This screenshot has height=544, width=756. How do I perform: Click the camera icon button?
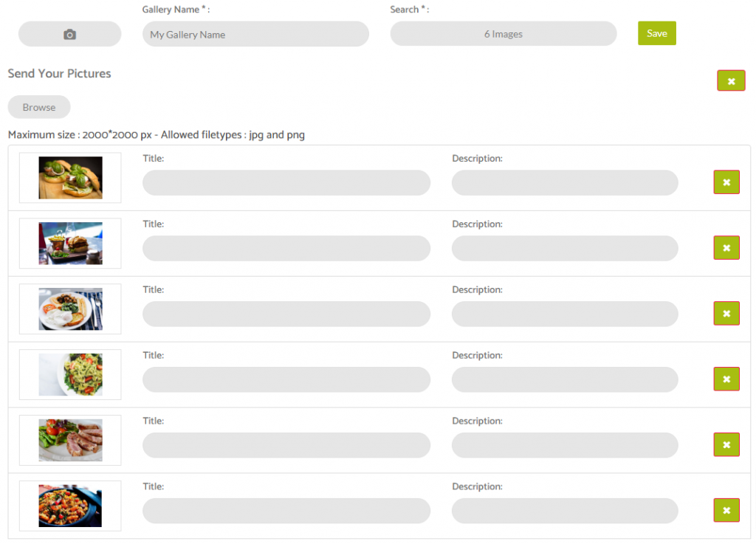coord(70,34)
